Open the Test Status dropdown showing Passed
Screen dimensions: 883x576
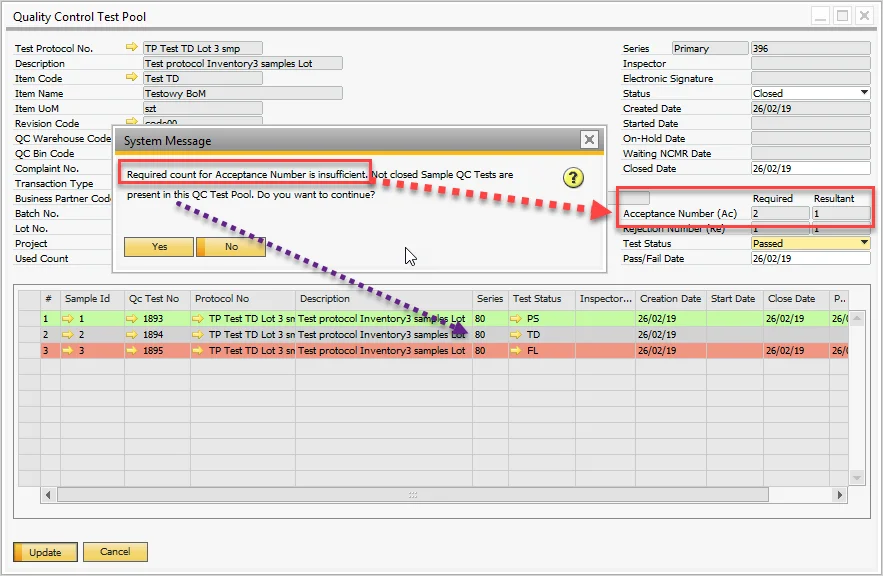(864, 243)
